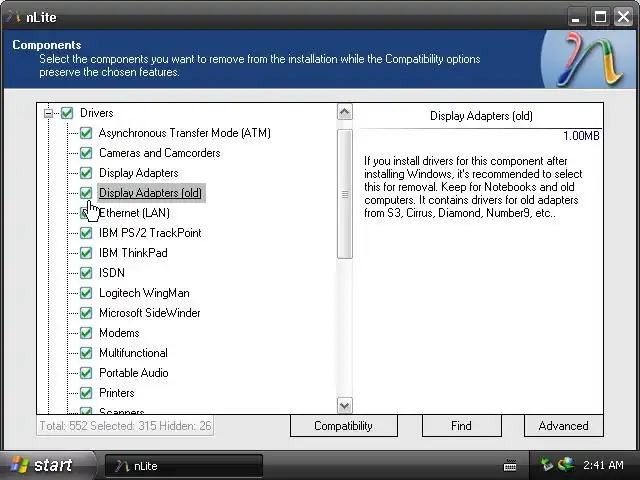Uncheck the Display Adapters checkbox

pos(86,173)
